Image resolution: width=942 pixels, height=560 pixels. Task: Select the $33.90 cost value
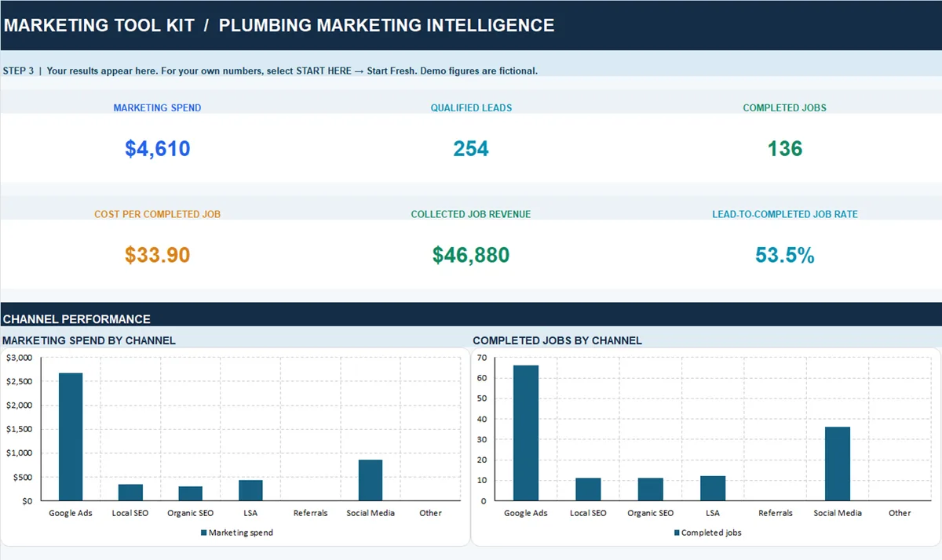tap(157, 255)
